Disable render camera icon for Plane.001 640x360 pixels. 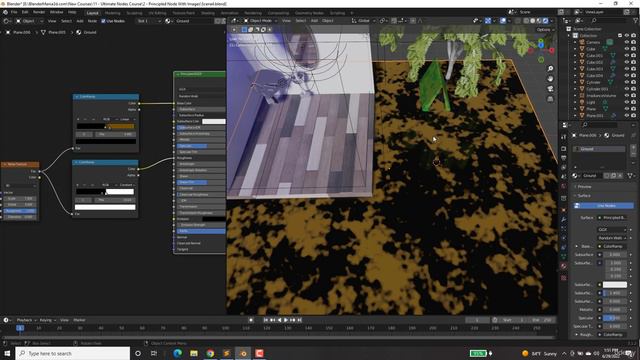point(633,116)
